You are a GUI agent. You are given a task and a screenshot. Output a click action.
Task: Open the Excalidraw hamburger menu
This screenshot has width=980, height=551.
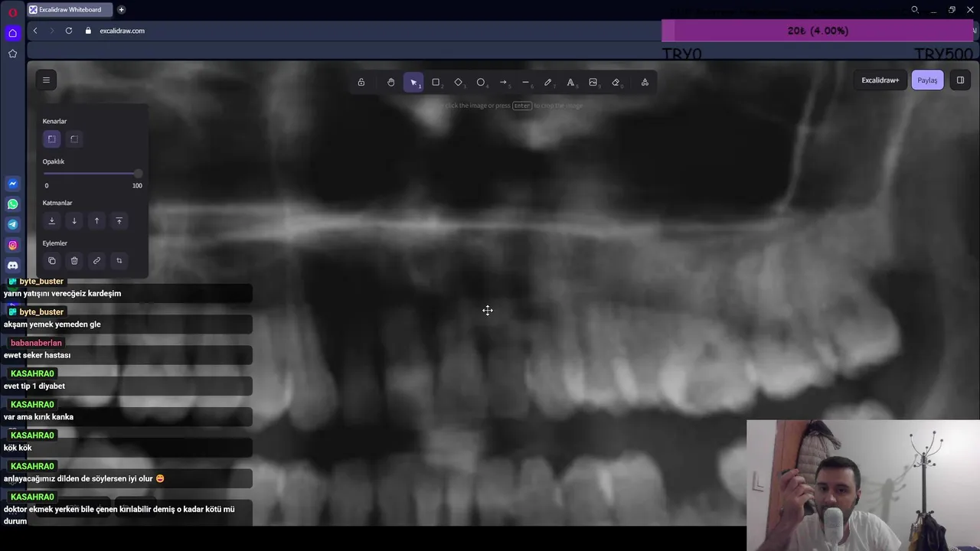pos(46,80)
